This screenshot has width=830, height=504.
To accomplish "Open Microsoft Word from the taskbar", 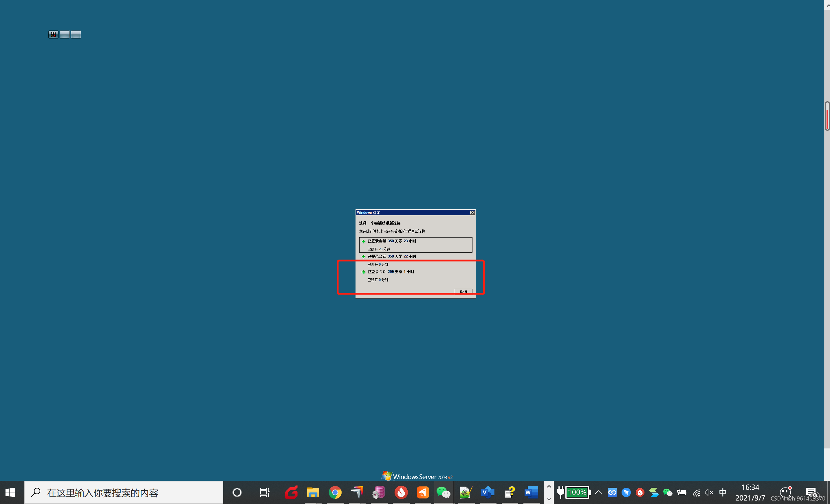I will point(531,492).
